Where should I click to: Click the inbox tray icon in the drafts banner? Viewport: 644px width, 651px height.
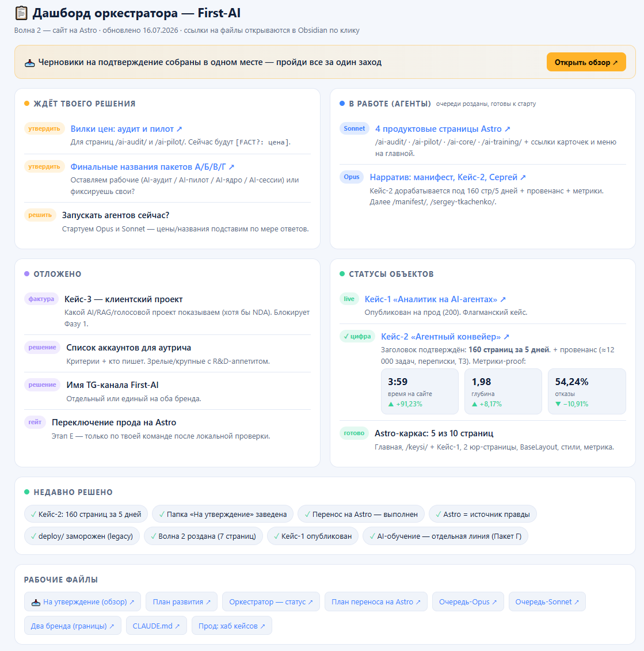pos(29,63)
